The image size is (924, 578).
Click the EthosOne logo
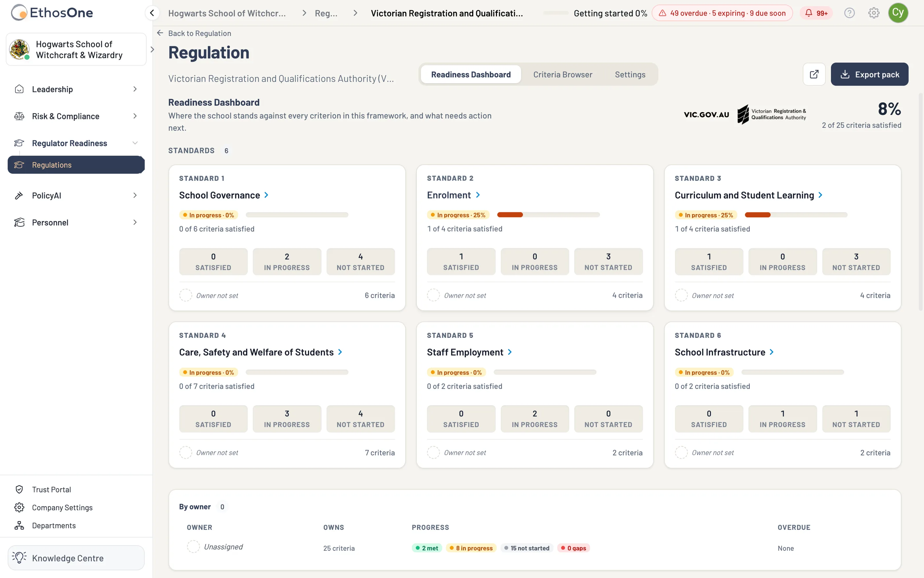(x=52, y=13)
